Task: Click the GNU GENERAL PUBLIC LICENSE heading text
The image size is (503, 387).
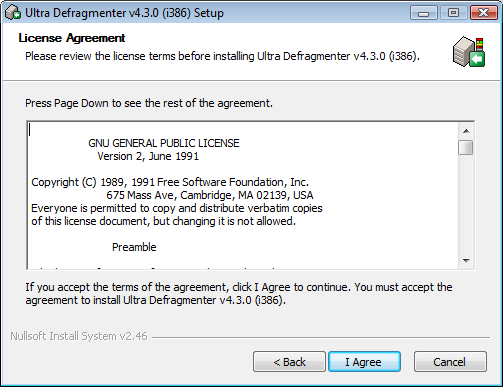Action: (x=164, y=143)
